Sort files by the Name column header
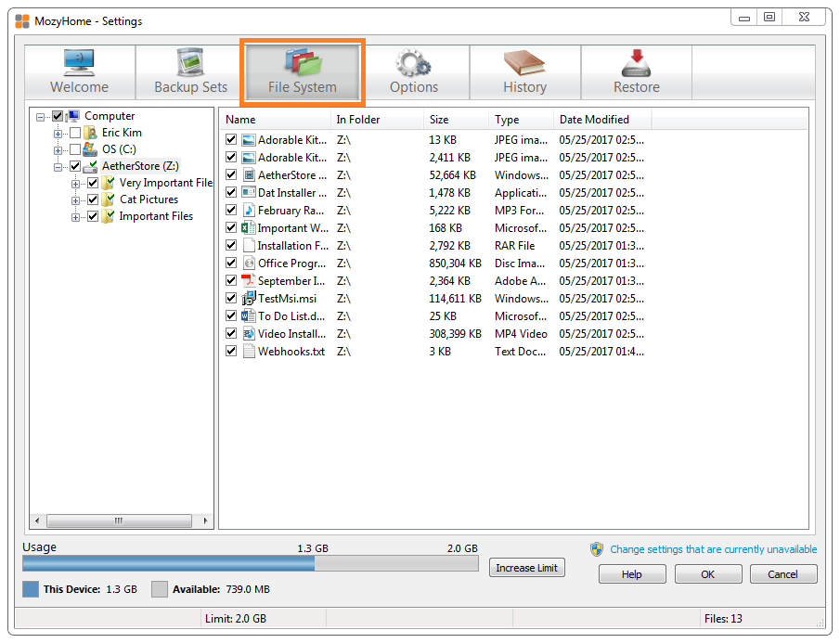Screen dimensions: 840x643 tap(276, 120)
